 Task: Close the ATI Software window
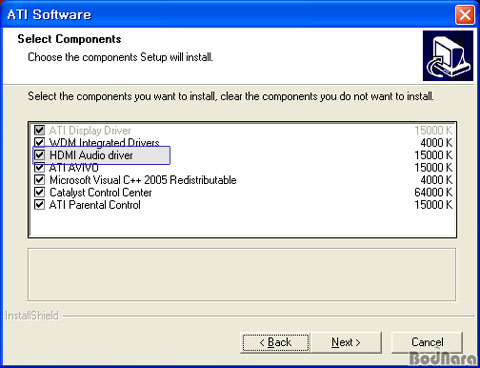click(x=465, y=15)
